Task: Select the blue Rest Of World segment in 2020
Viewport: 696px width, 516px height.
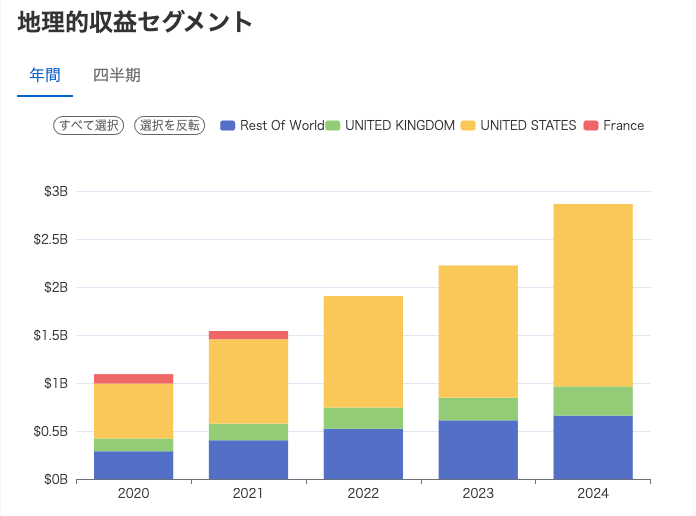Action: 134,465
